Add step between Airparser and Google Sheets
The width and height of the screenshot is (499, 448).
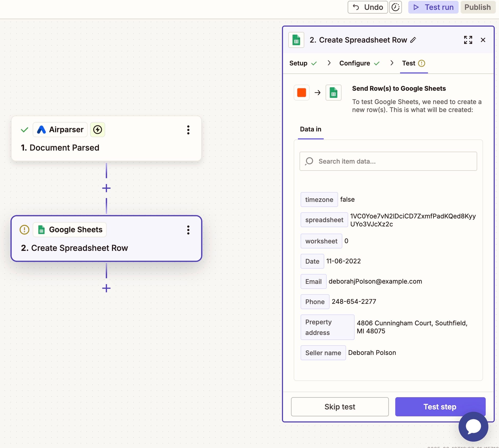click(x=106, y=188)
